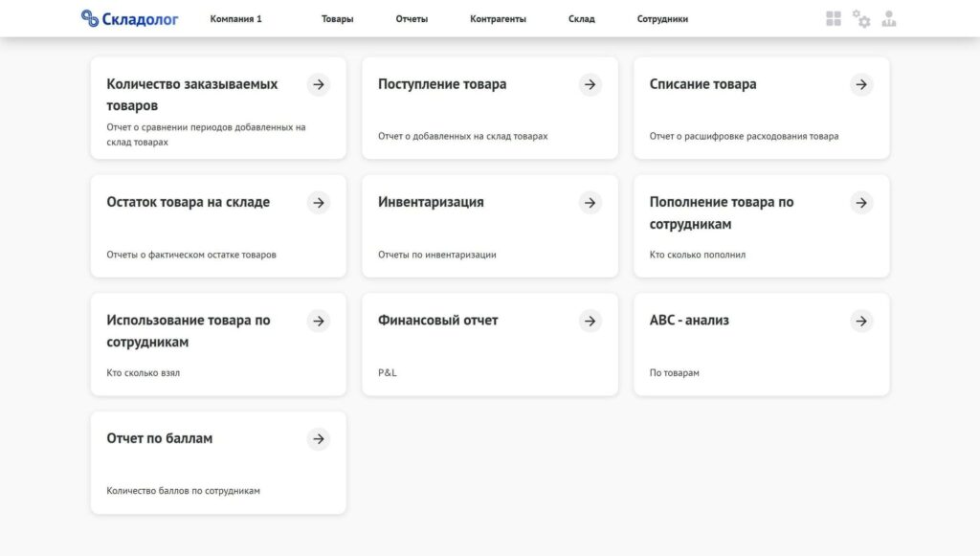This screenshot has height=556, width=980.
Task: Click arrow on Отчет по баллам card
Action: (x=319, y=438)
